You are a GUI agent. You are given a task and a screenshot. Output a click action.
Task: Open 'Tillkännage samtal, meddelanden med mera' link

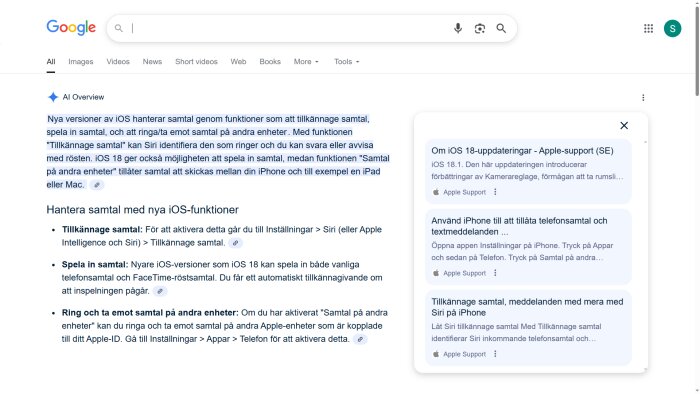[x=527, y=307]
